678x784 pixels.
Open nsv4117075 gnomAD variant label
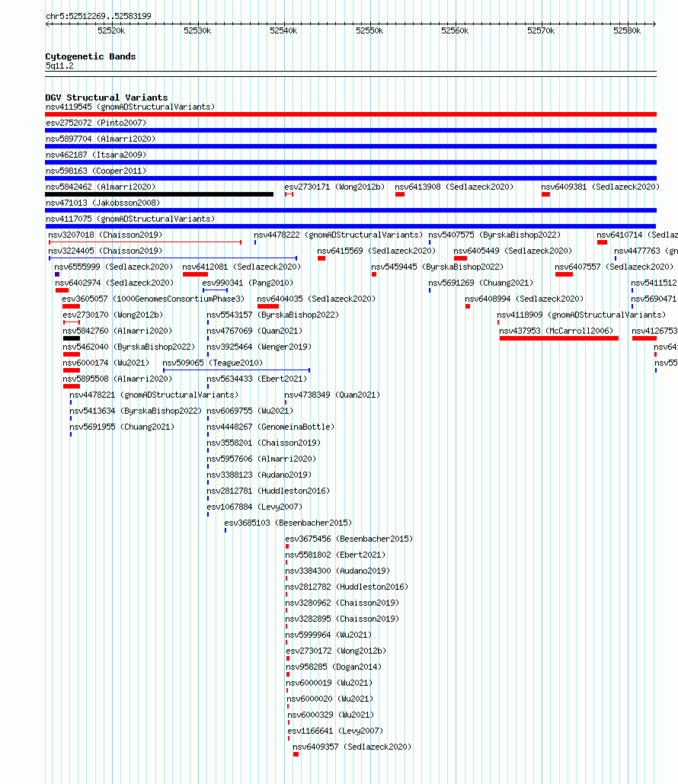130,219
